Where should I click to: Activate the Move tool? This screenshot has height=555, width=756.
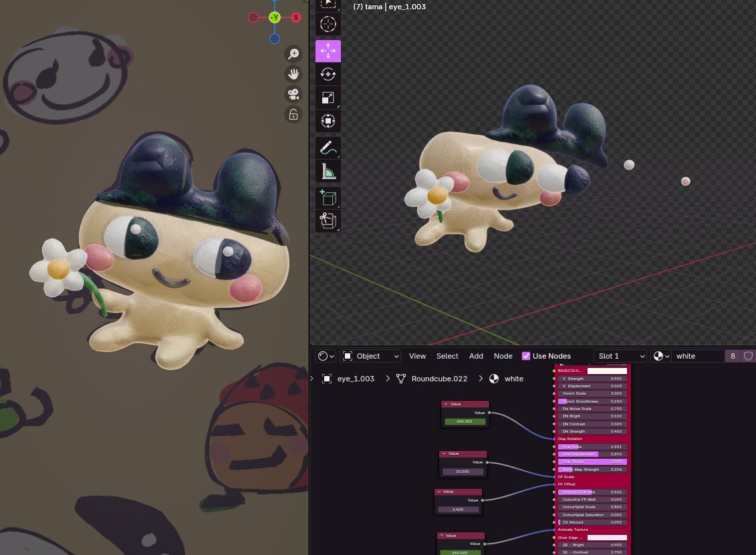point(328,51)
